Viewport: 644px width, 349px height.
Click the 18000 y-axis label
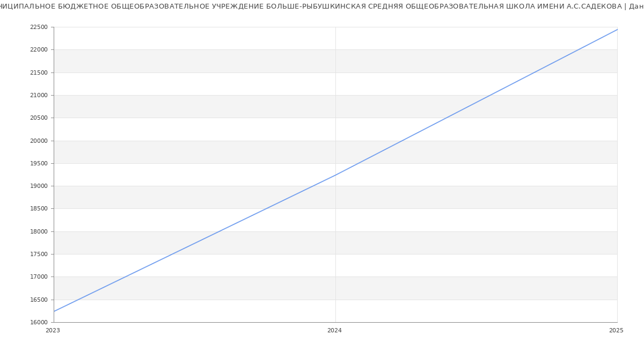point(39,232)
